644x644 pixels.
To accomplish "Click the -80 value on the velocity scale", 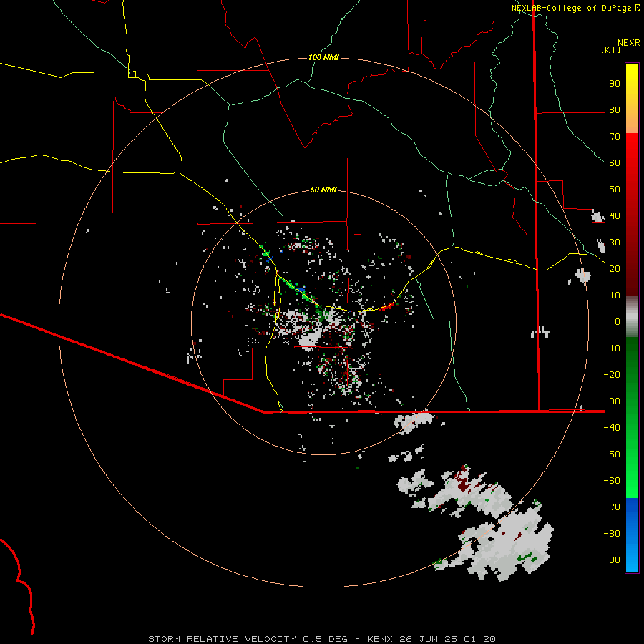I will pyautogui.click(x=612, y=534).
